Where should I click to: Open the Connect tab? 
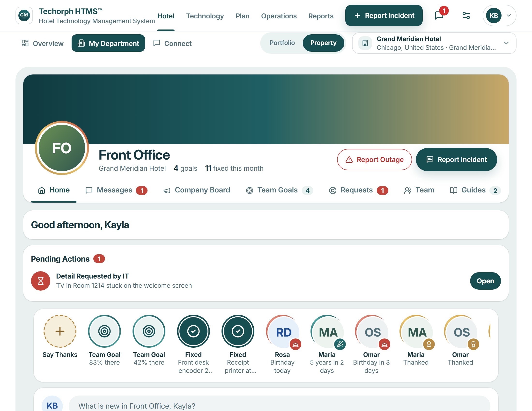[172, 43]
